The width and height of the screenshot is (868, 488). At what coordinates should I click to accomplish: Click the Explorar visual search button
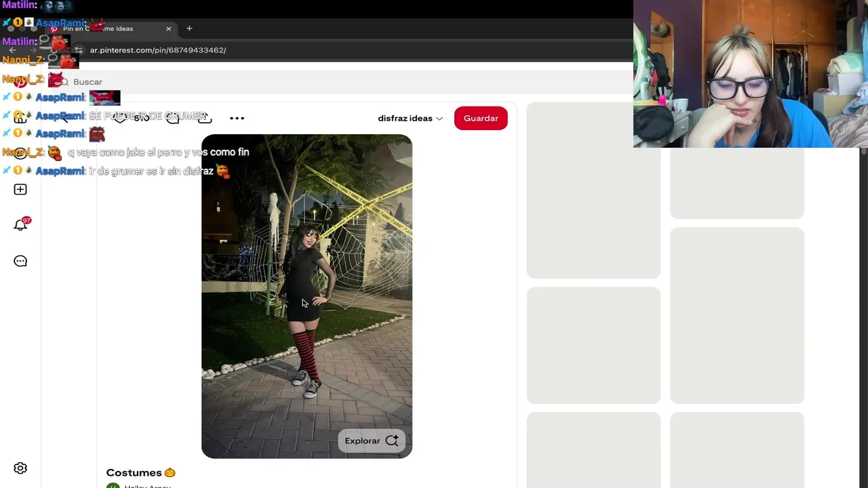click(x=371, y=441)
